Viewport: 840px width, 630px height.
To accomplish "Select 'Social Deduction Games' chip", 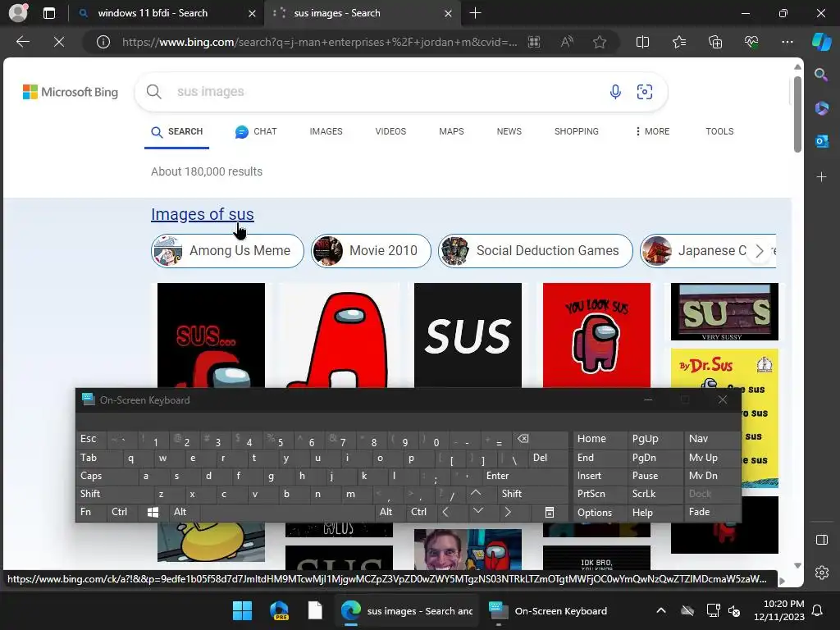I will 535,251.
